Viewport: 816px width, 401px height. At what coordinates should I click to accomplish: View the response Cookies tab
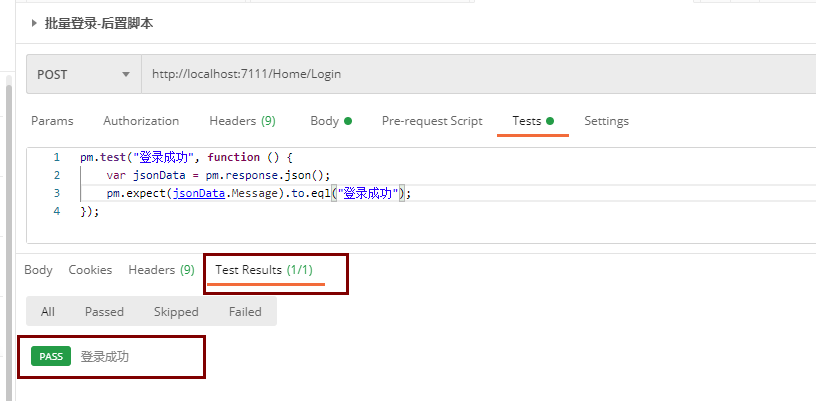coord(90,270)
